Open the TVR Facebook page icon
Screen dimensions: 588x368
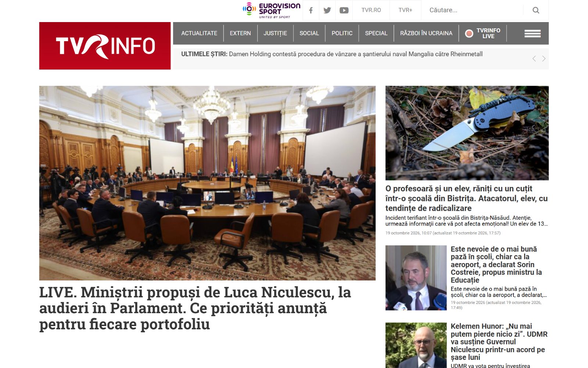click(x=311, y=10)
